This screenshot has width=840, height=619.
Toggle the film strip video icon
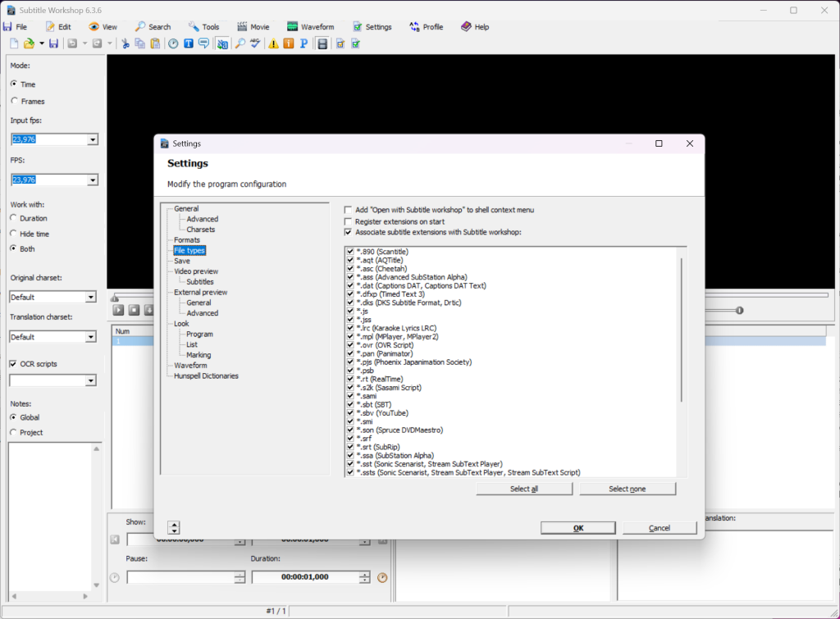(322, 44)
